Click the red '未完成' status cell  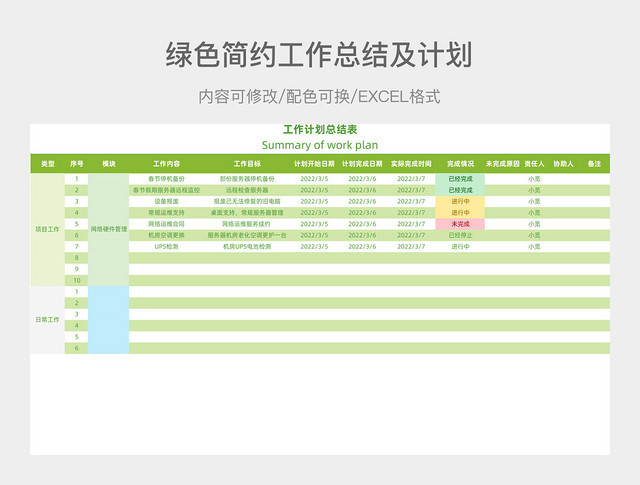click(x=460, y=224)
